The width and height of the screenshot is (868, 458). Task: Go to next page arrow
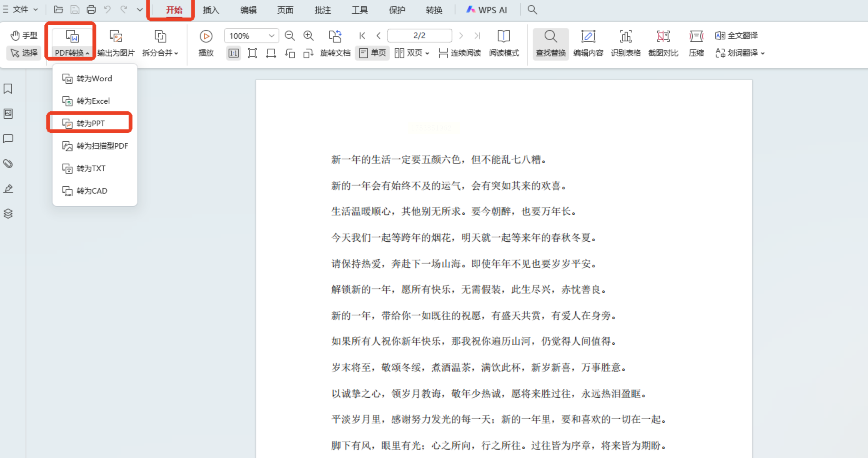click(x=461, y=36)
